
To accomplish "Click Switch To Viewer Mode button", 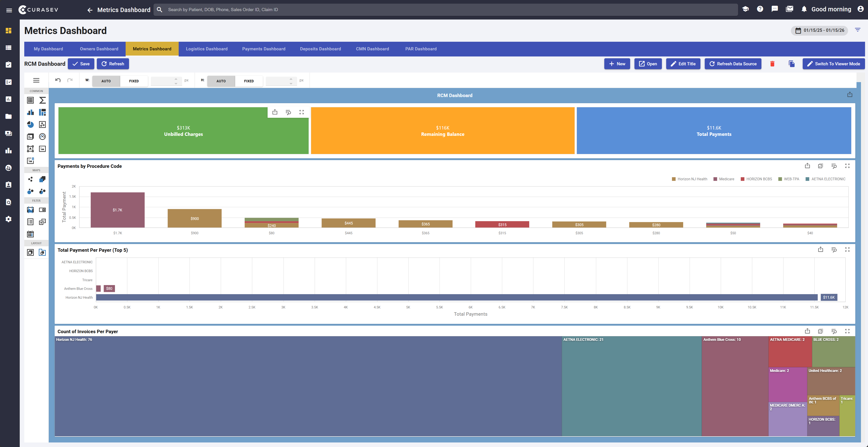I will [834, 64].
